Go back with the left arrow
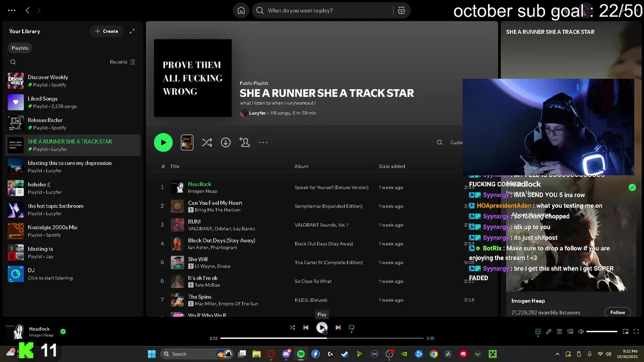 click(x=28, y=10)
